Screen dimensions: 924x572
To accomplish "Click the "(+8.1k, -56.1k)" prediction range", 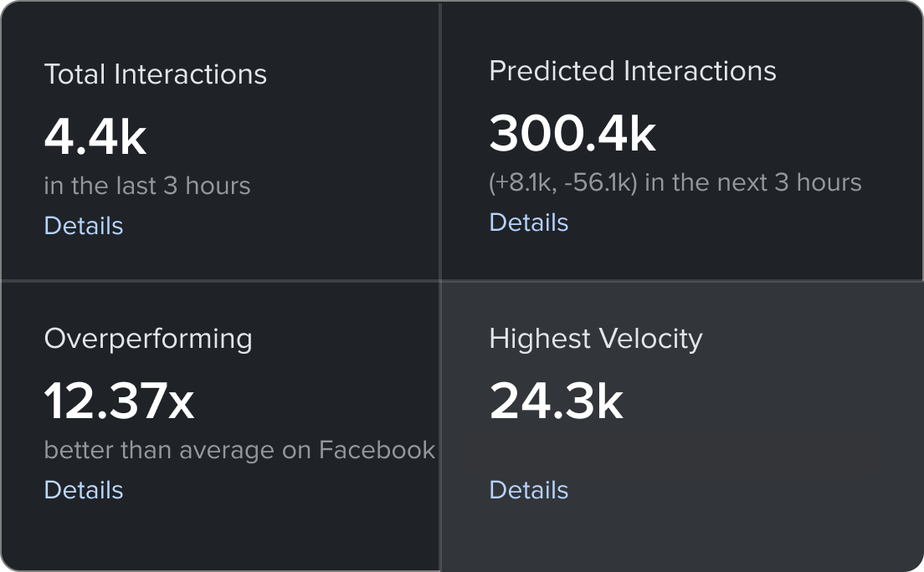I will (563, 182).
